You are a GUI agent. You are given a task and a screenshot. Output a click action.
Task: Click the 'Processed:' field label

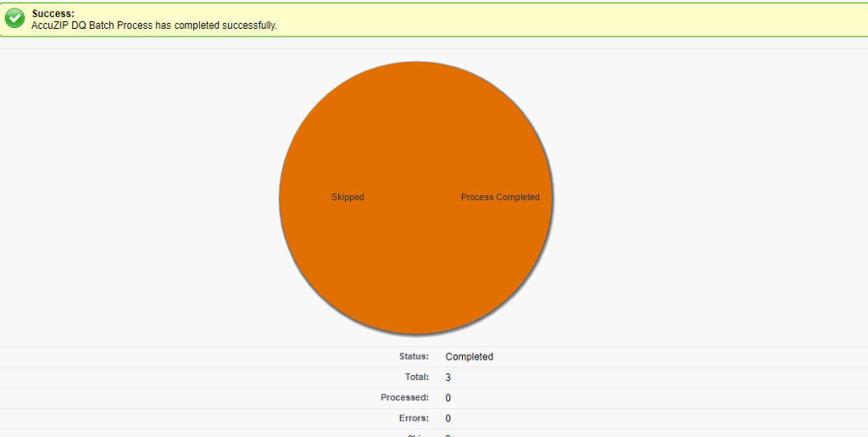[404, 398]
